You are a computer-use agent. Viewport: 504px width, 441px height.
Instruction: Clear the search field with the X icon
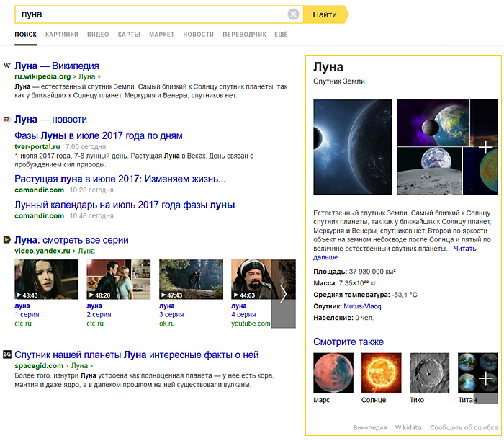(293, 14)
